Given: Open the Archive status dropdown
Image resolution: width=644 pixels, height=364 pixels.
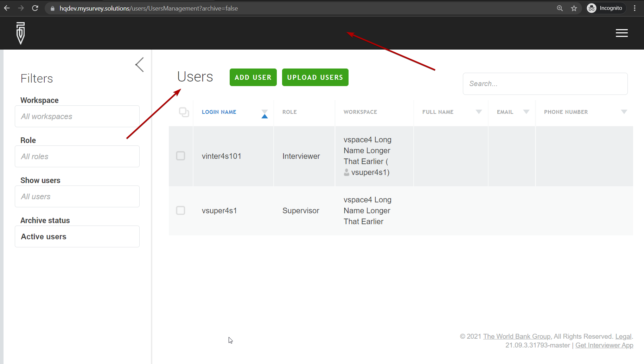Looking at the screenshot, I should pyautogui.click(x=77, y=236).
